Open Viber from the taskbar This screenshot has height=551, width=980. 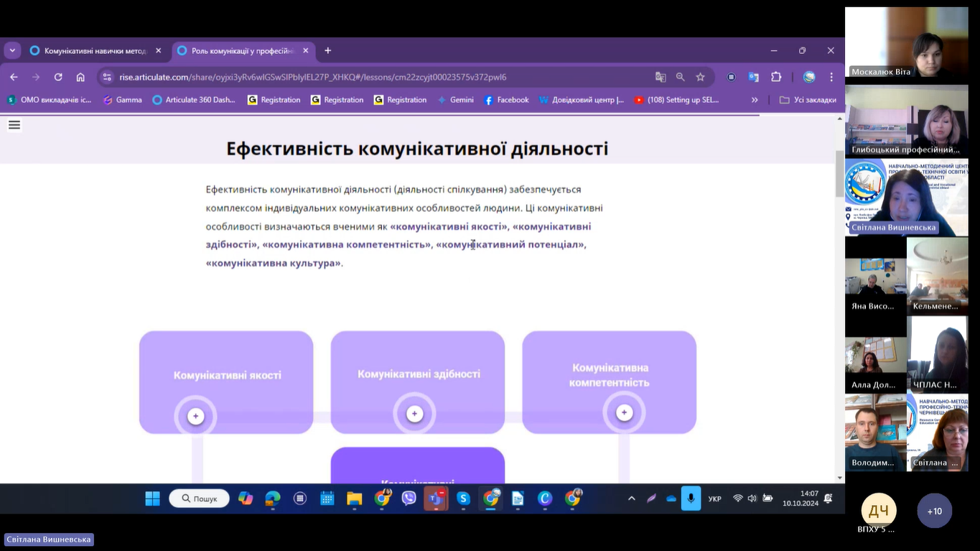pos(409,499)
